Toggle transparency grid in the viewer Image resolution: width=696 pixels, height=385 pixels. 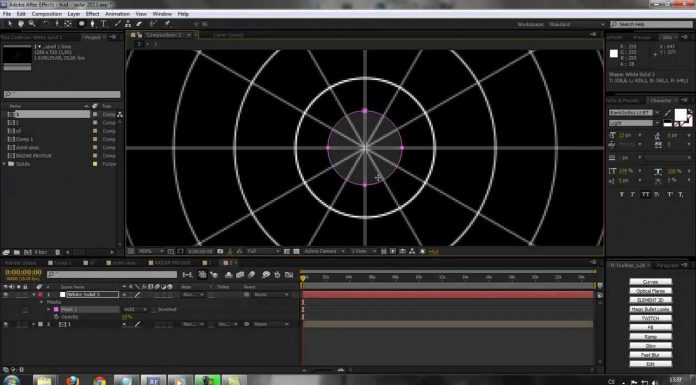[297, 251]
